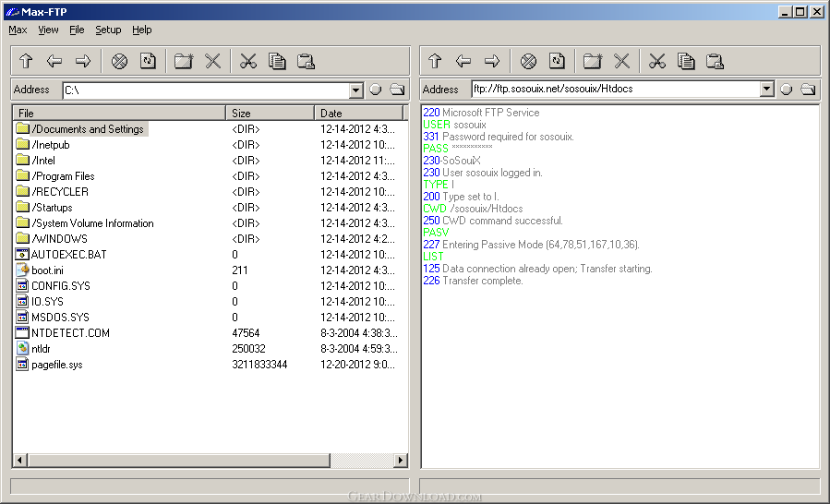The image size is (830, 504).
Task: Click the copy icon in left toolbar
Action: 277,62
